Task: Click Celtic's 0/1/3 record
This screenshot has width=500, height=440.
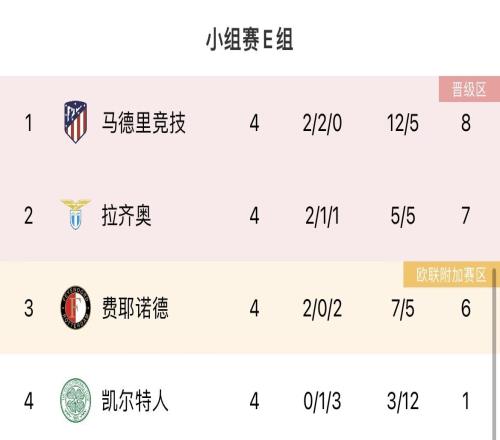Action: [x=322, y=401]
